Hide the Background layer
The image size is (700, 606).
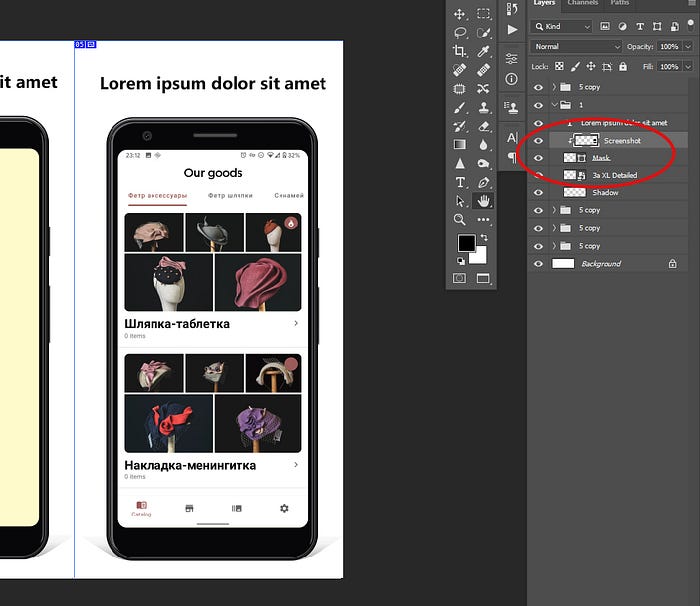coord(538,264)
